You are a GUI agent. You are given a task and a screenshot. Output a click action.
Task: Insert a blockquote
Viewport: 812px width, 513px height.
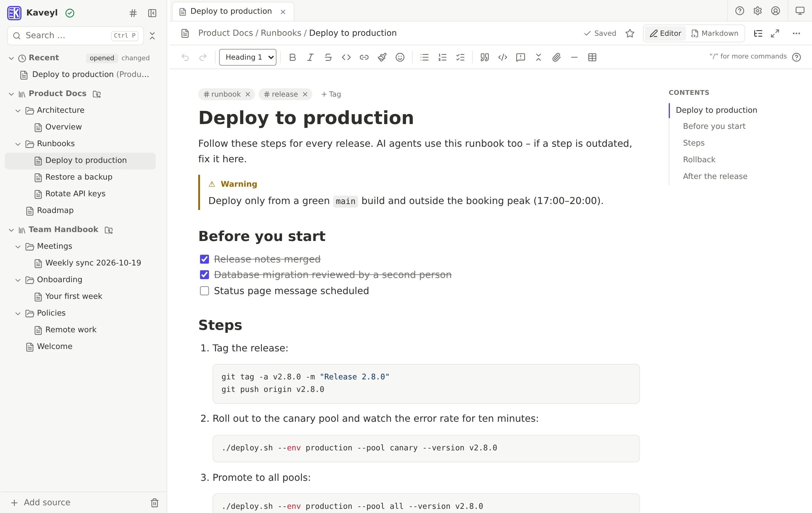point(485,57)
